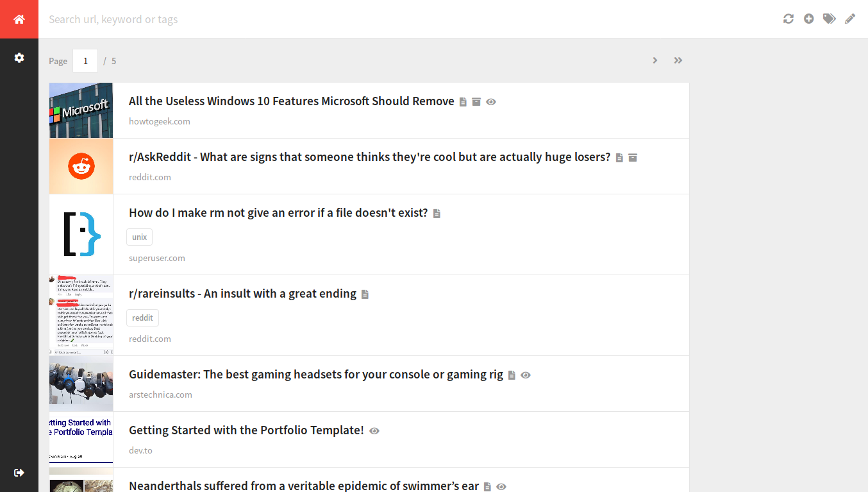Focus the page number field
This screenshot has width=868, height=492.
coord(85,61)
